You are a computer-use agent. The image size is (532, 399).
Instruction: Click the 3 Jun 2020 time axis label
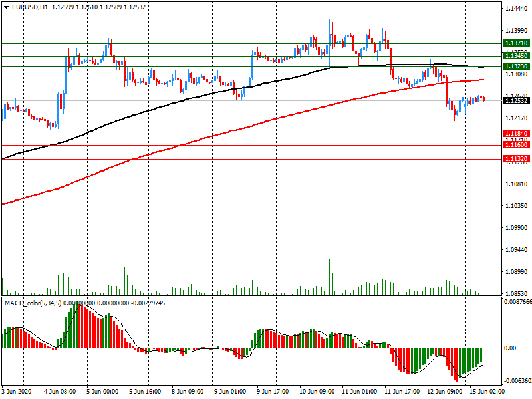coord(16,392)
